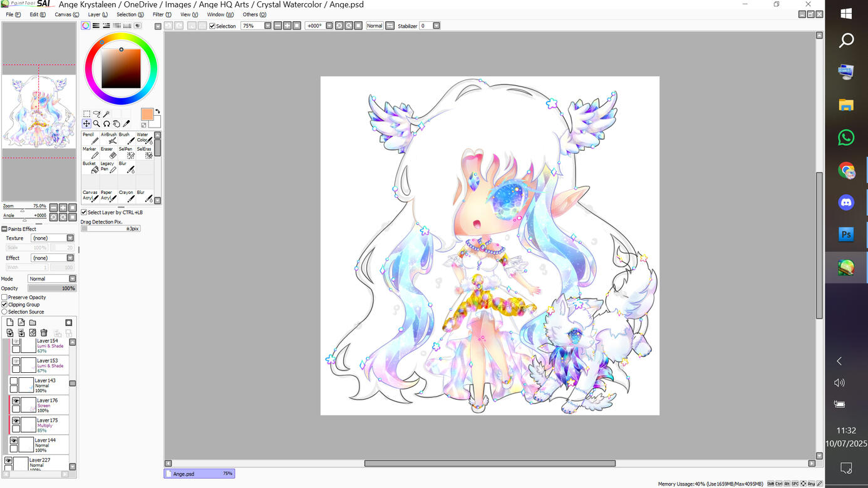Activate the Hand pan tool
This screenshot has width=868, height=488.
click(x=116, y=124)
